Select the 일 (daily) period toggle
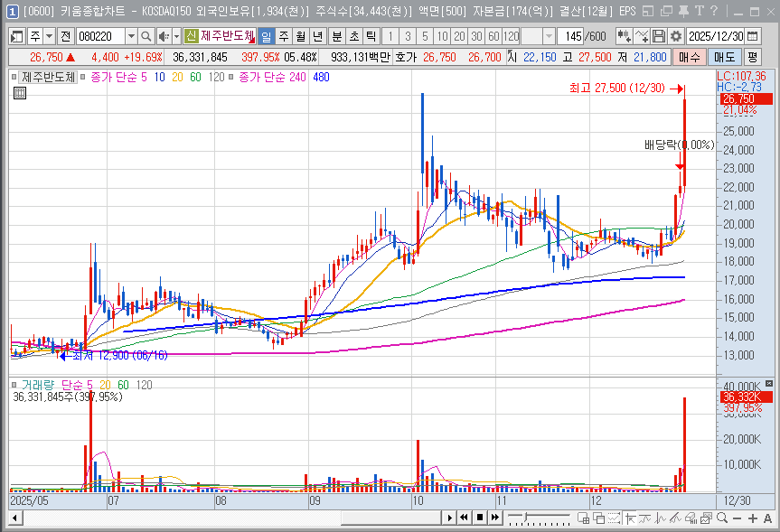780x532 pixels. tap(266, 36)
